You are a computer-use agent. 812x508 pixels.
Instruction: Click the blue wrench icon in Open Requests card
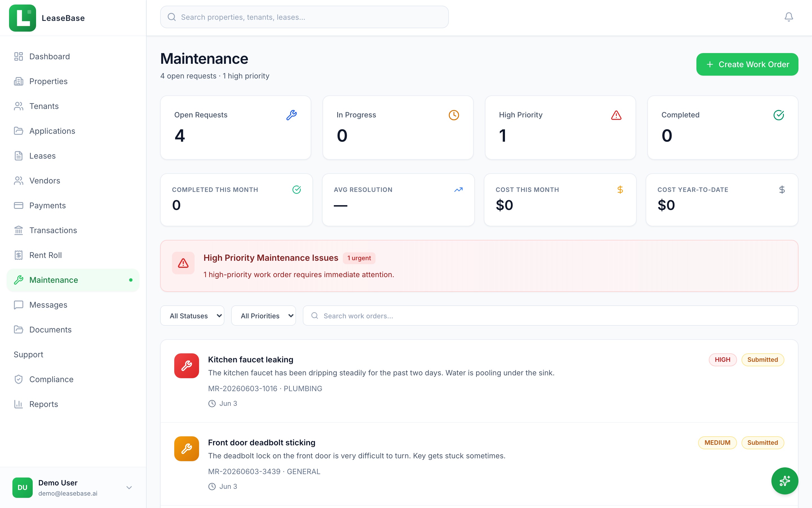coord(291,115)
